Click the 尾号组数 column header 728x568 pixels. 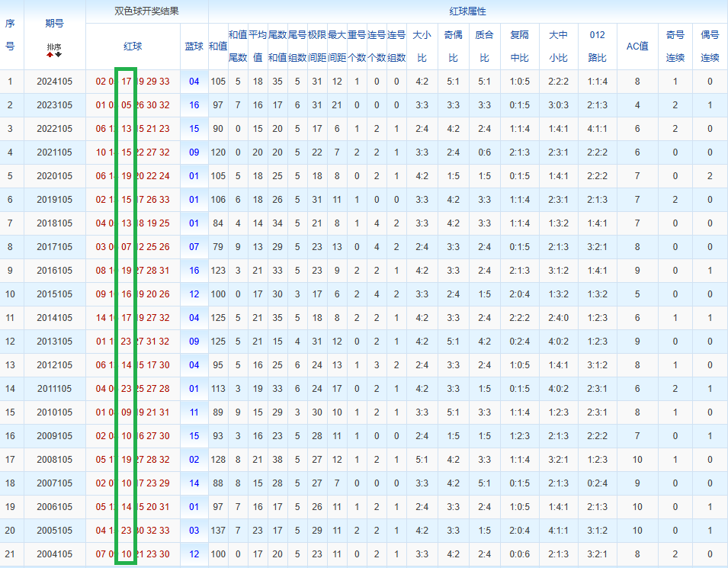coord(297,46)
